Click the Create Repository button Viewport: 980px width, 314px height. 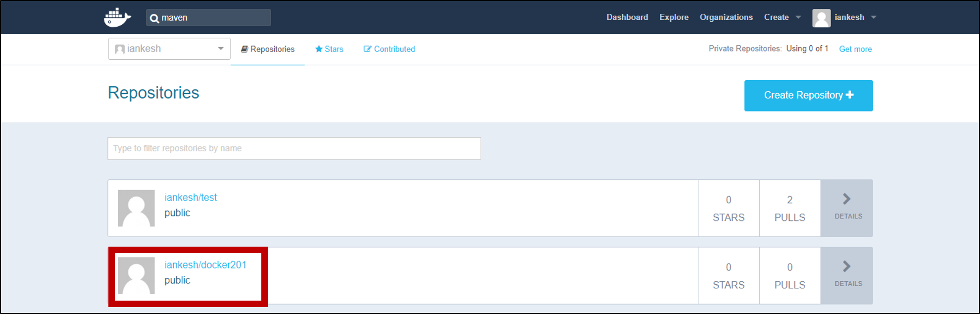point(808,95)
